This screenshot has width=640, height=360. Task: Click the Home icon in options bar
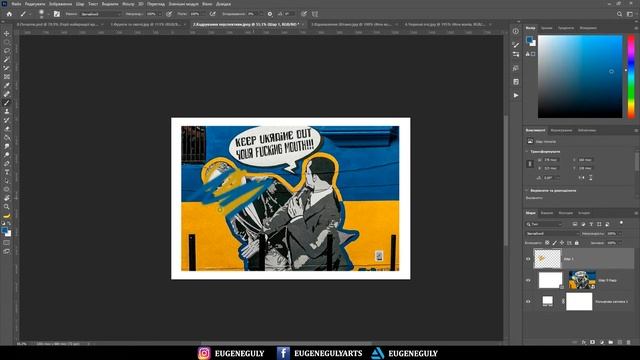pos(9,14)
